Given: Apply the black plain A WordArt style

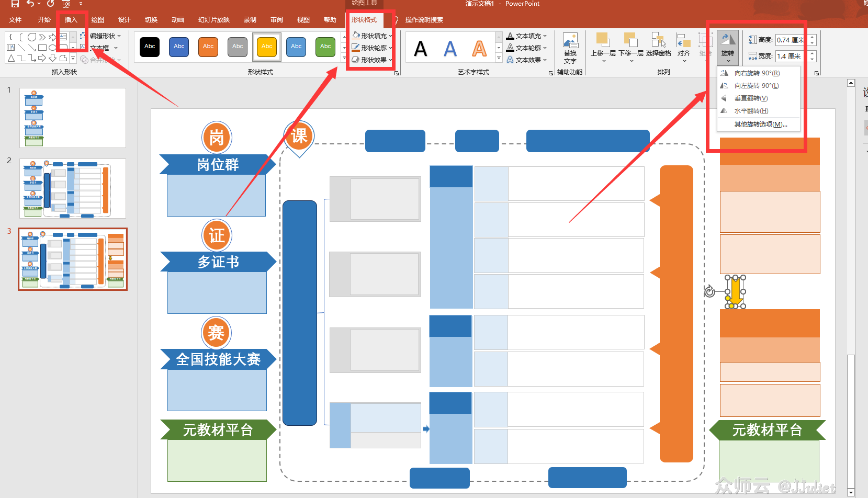Looking at the screenshot, I should coord(421,49).
